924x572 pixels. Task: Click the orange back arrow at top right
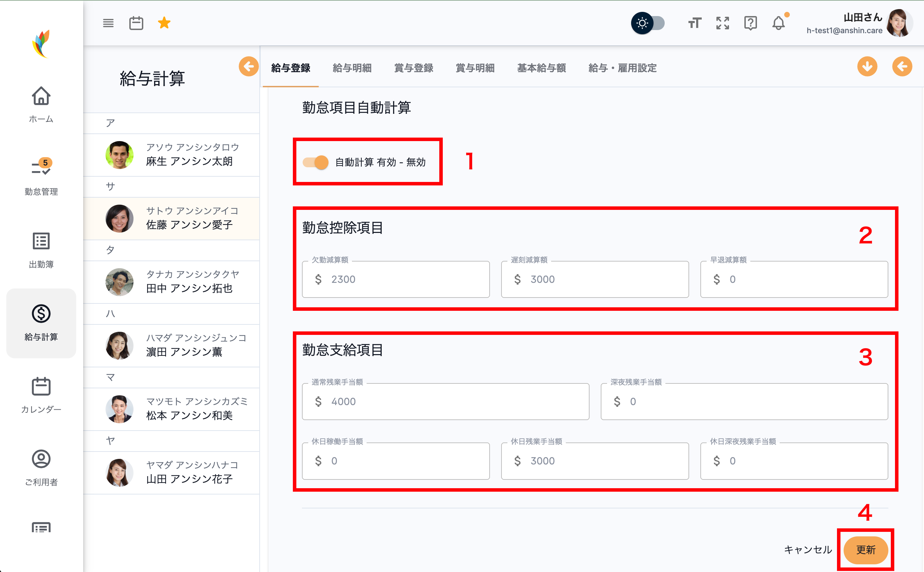coord(902,66)
